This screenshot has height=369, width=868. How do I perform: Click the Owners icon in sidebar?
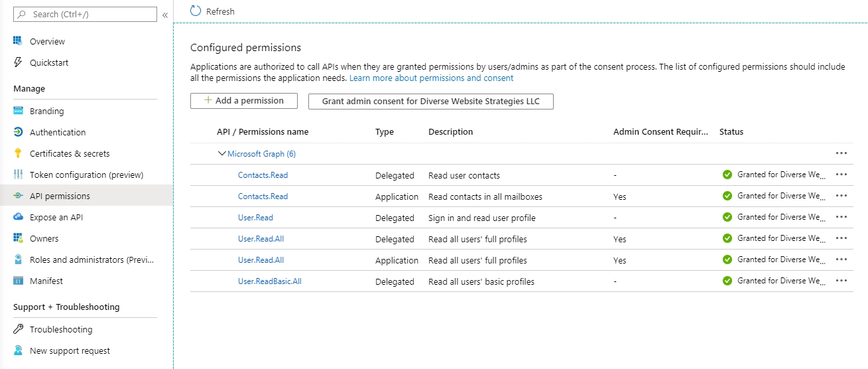click(x=18, y=238)
